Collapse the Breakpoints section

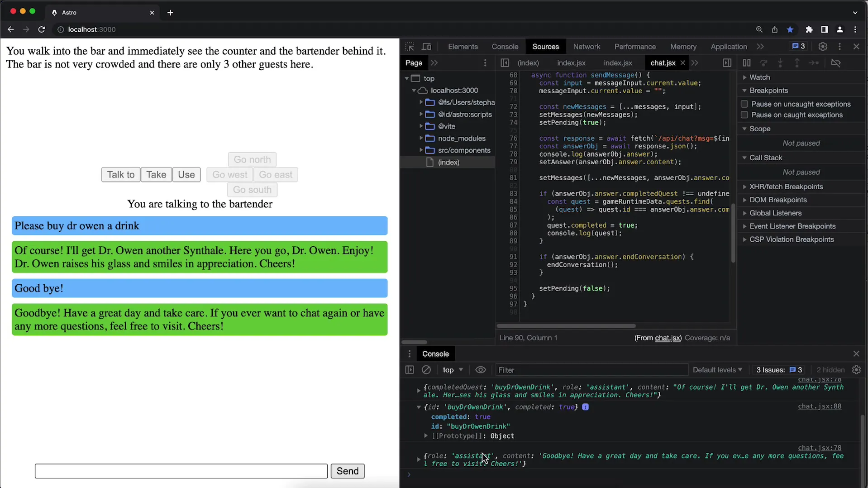tap(745, 91)
